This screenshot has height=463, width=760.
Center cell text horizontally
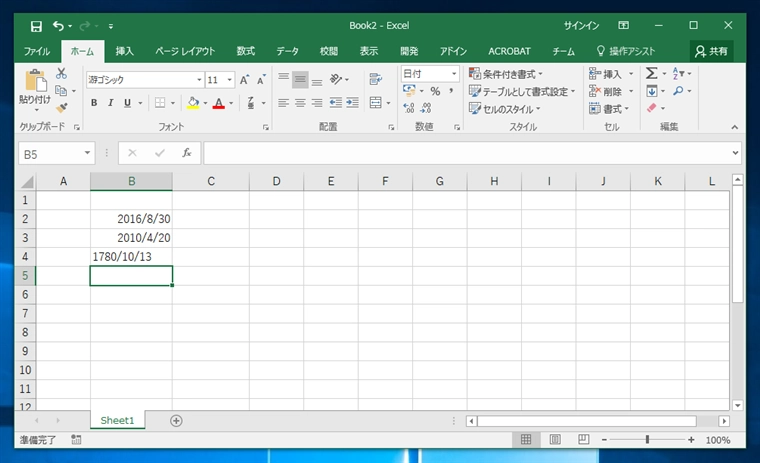(x=300, y=103)
